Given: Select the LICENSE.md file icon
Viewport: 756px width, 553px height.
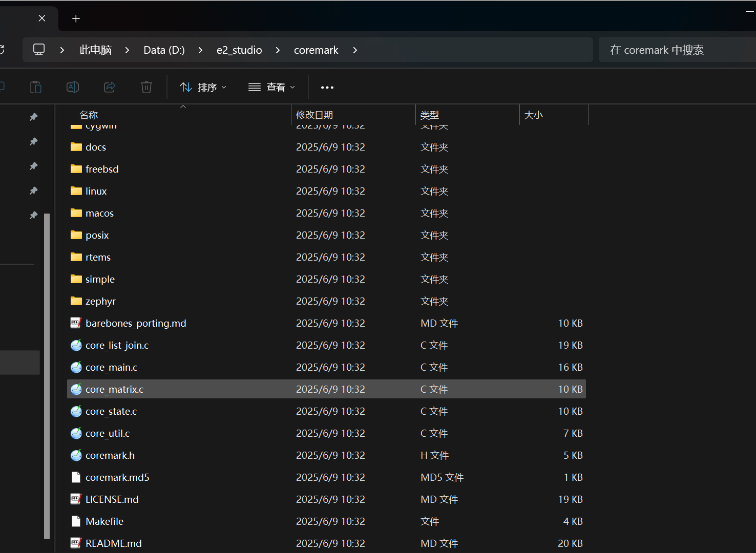Looking at the screenshot, I should [x=76, y=499].
